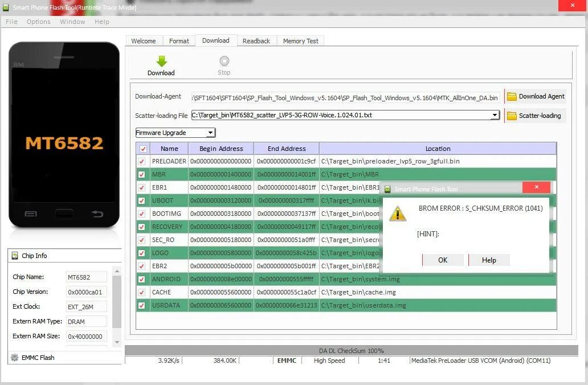The height and width of the screenshot is (385, 588).
Task: Click the warning icon in the error dialog
Action: pos(398,214)
